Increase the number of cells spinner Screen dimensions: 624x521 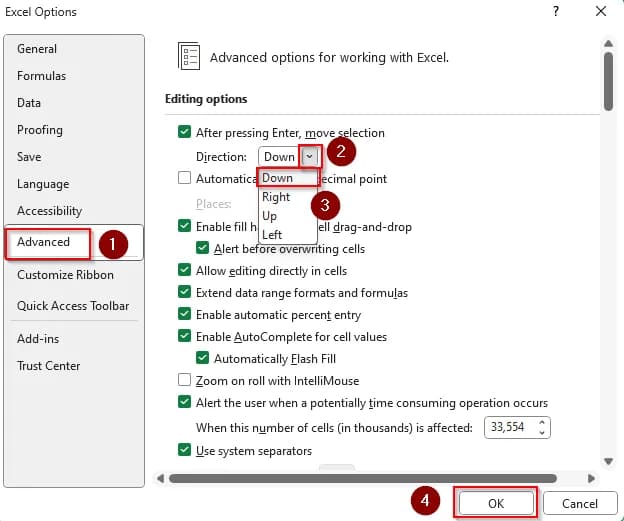click(542, 423)
